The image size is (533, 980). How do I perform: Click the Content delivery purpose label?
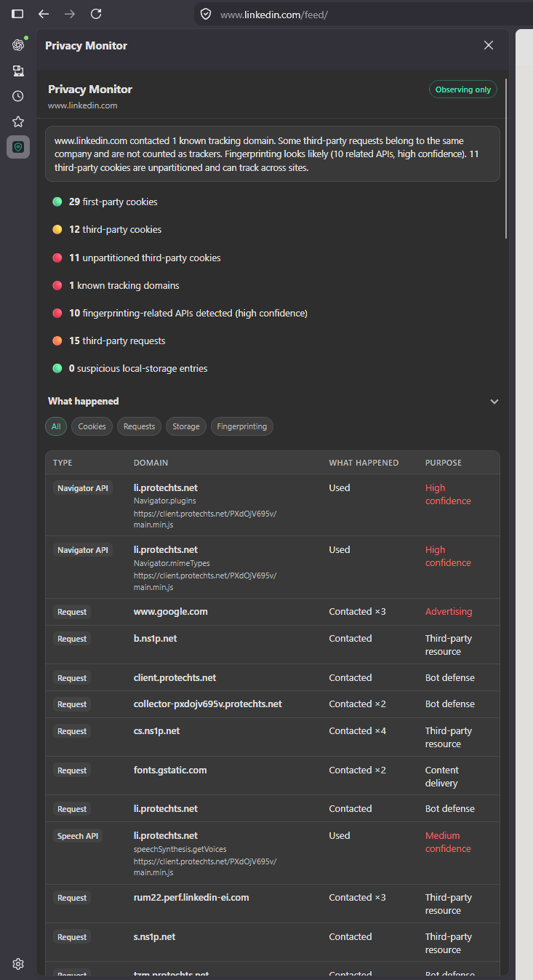(x=442, y=776)
